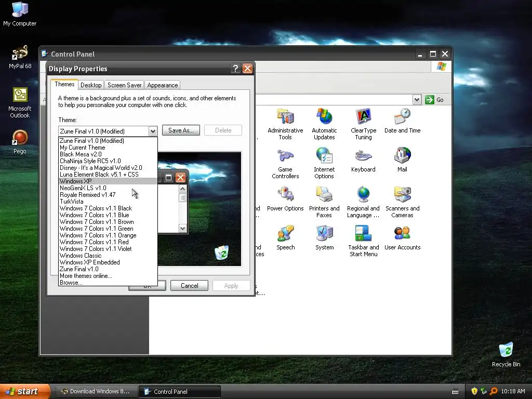Open Power Options icon
The image size is (532, 399).
tap(285, 199)
